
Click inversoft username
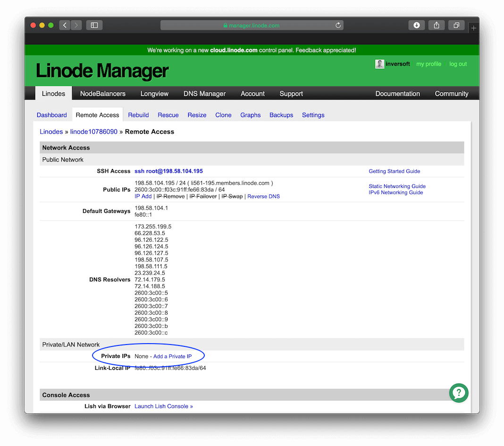398,64
